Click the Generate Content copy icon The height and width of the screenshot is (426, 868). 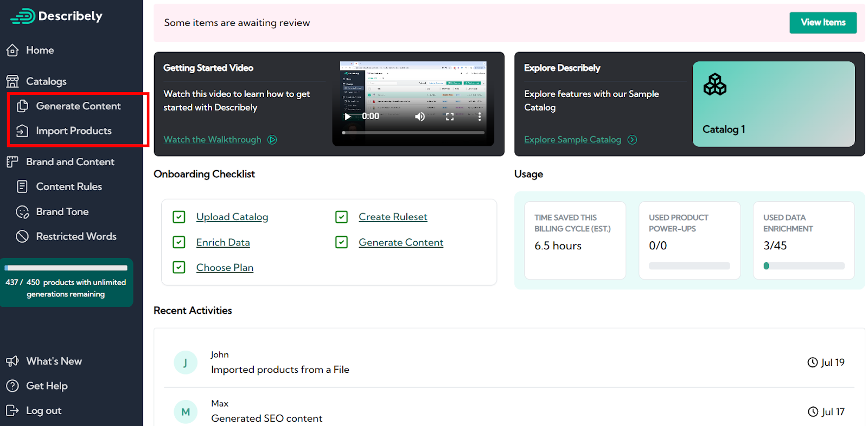[22, 106]
